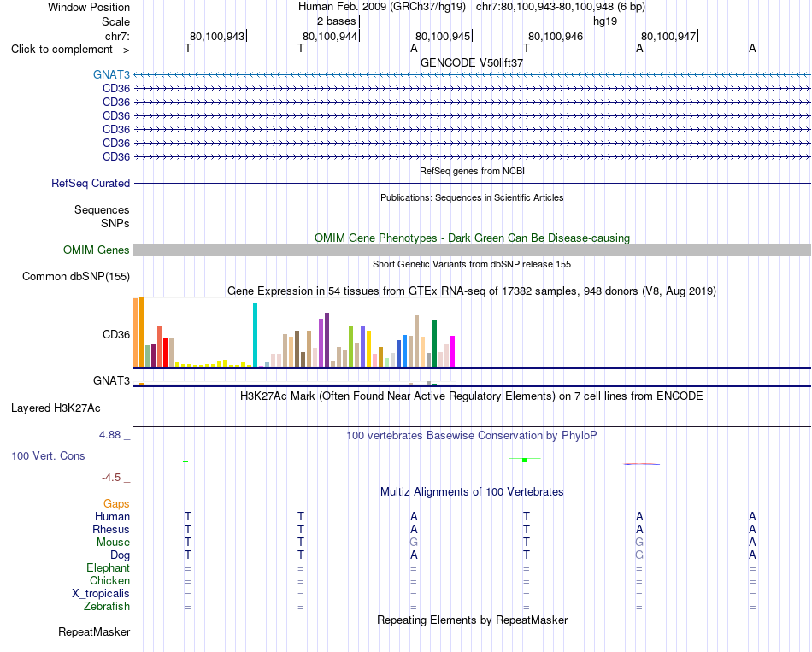The width and height of the screenshot is (812, 652).
Task: Click the Window Position label
Action: click(x=89, y=7)
